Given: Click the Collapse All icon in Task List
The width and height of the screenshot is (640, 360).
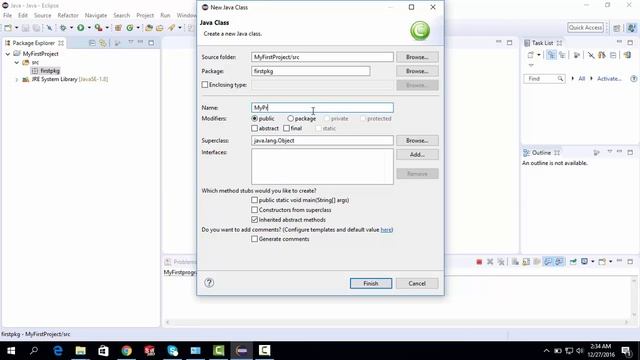Looking at the screenshot, I should (x=613, y=55).
